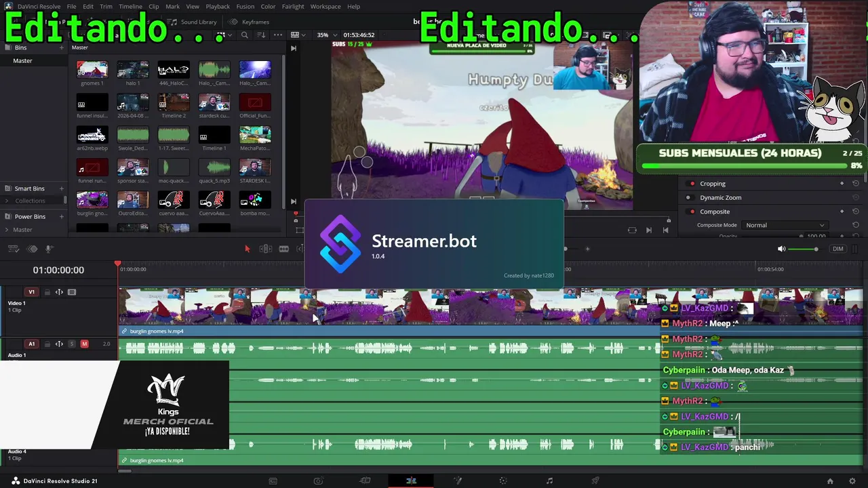
Task: Click the media pool search magnifier
Action: (245, 35)
